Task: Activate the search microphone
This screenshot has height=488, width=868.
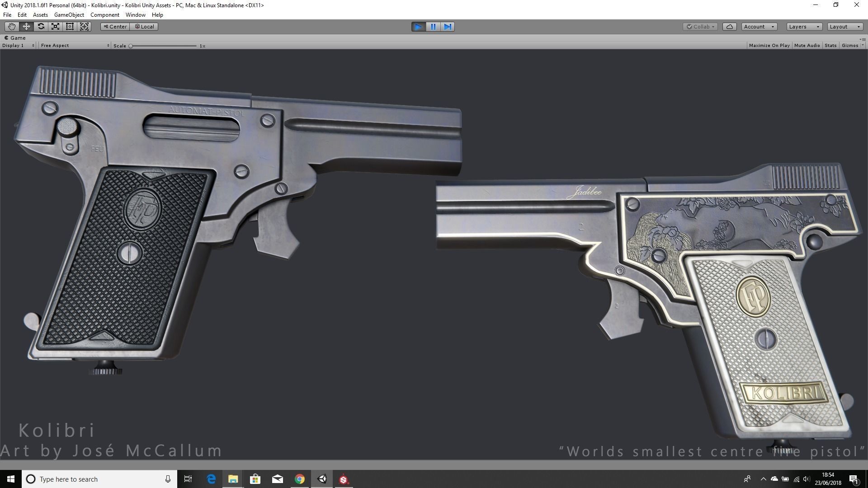Action: click(x=168, y=479)
